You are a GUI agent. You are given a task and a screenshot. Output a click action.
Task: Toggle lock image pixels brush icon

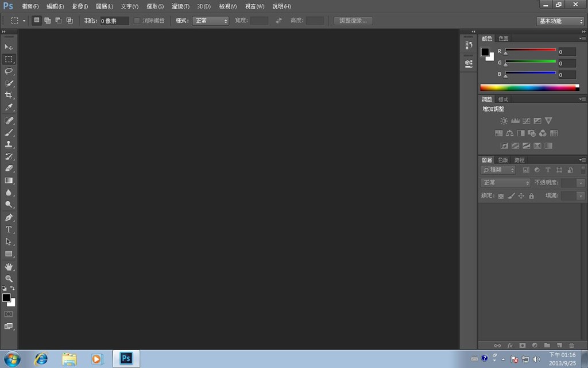point(510,196)
